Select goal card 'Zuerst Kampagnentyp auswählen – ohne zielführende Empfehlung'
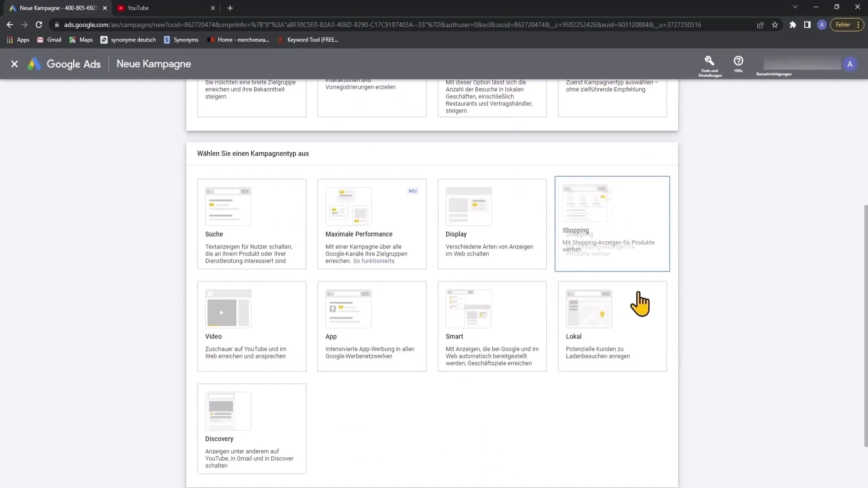The height and width of the screenshot is (488, 868). pos(613,98)
